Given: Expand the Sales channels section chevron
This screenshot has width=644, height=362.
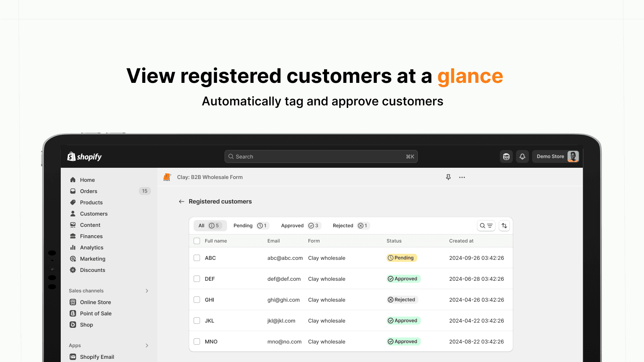Looking at the screenshot, I should (x=147, y=291).
